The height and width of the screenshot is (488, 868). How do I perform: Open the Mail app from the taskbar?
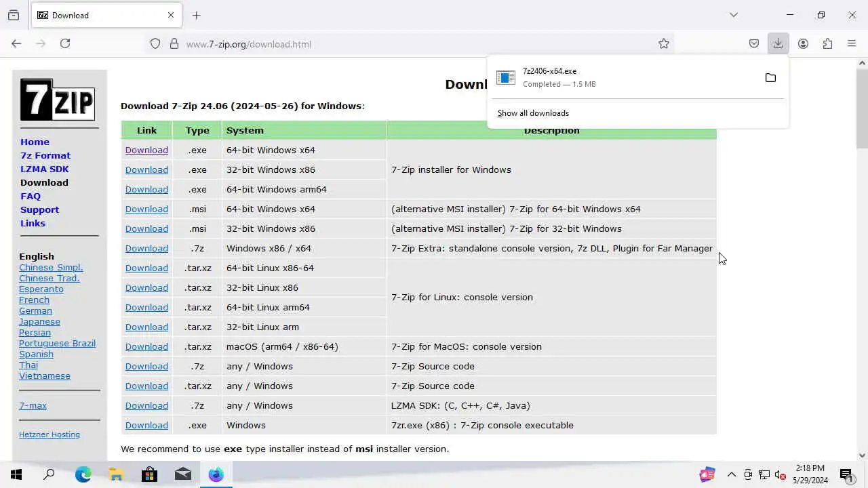point(183,474)
